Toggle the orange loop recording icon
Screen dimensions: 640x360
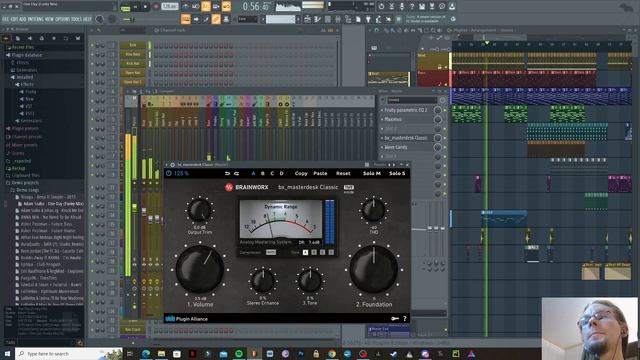(226, 6)
